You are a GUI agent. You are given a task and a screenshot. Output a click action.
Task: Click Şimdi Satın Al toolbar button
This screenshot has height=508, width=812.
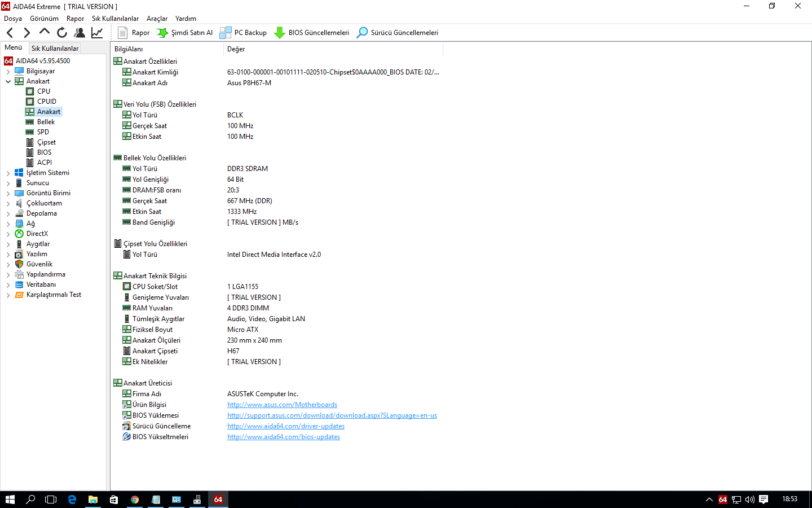pyautogui.click(x=185, y=33)
